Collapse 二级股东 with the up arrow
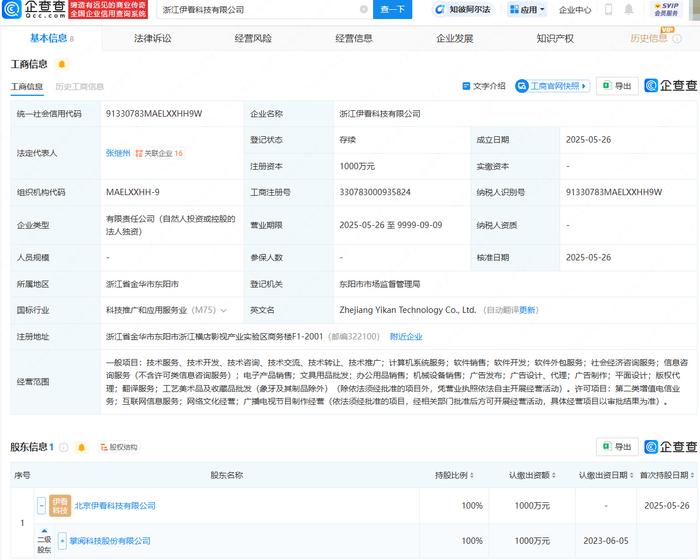700x560 pixels. pos(44,531)
